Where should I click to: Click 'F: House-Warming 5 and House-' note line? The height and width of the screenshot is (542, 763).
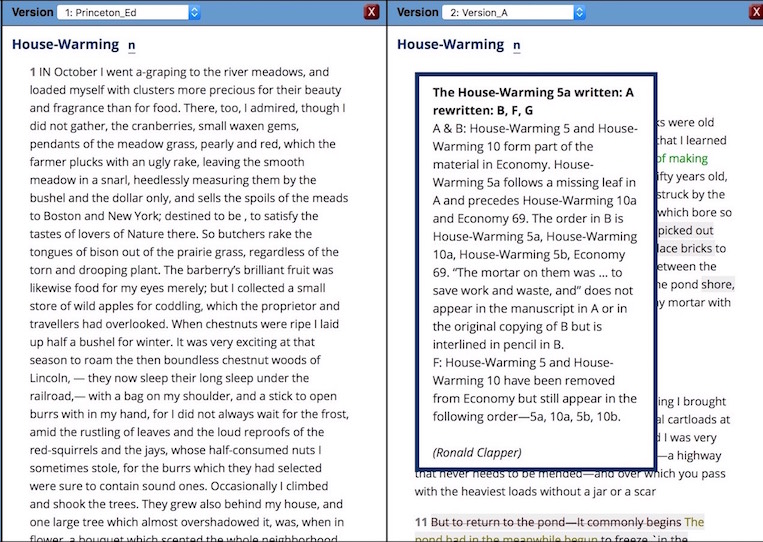coord(523,362)
